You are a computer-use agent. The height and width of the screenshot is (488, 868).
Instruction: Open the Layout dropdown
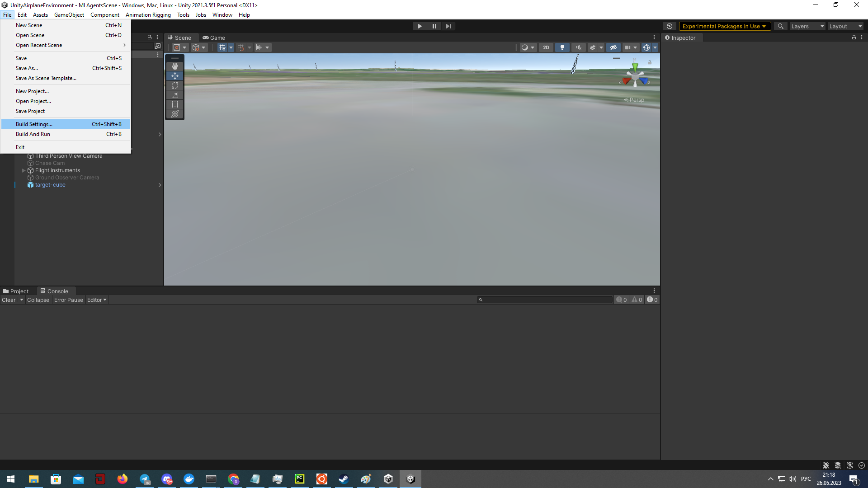coord(845,26)
